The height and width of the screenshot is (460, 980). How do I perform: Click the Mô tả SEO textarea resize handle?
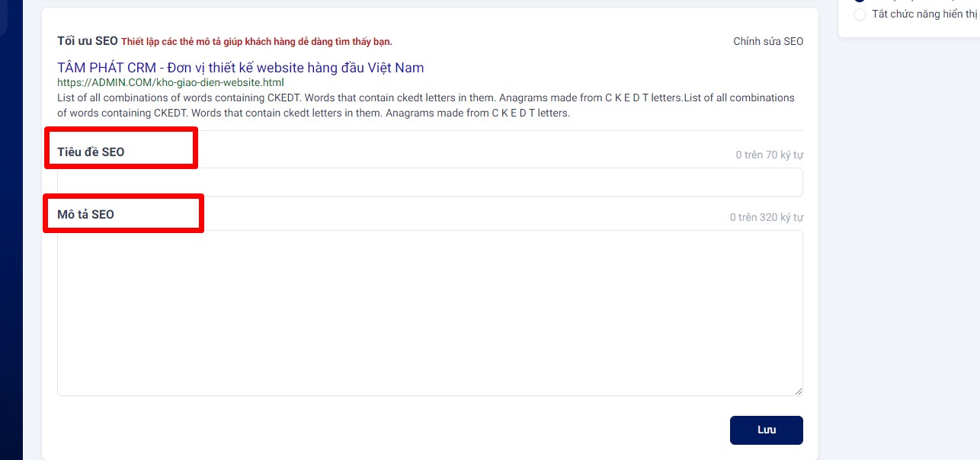tap(798, 391)
